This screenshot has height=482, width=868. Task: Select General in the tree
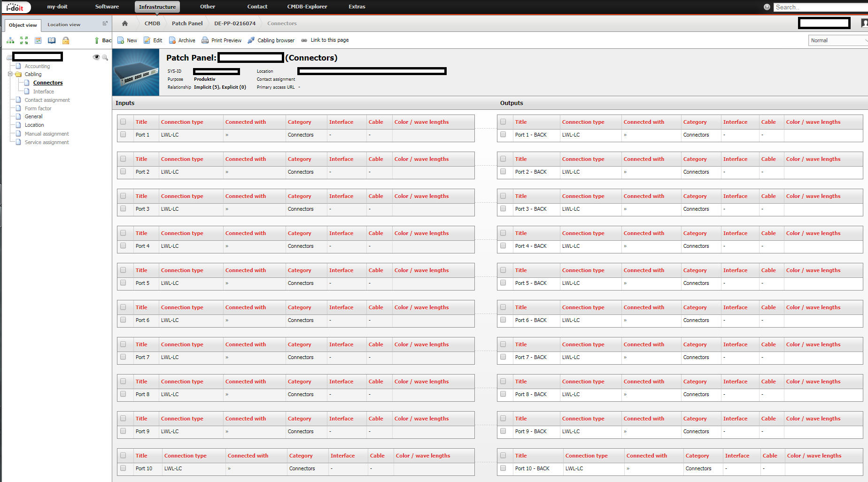33,116
